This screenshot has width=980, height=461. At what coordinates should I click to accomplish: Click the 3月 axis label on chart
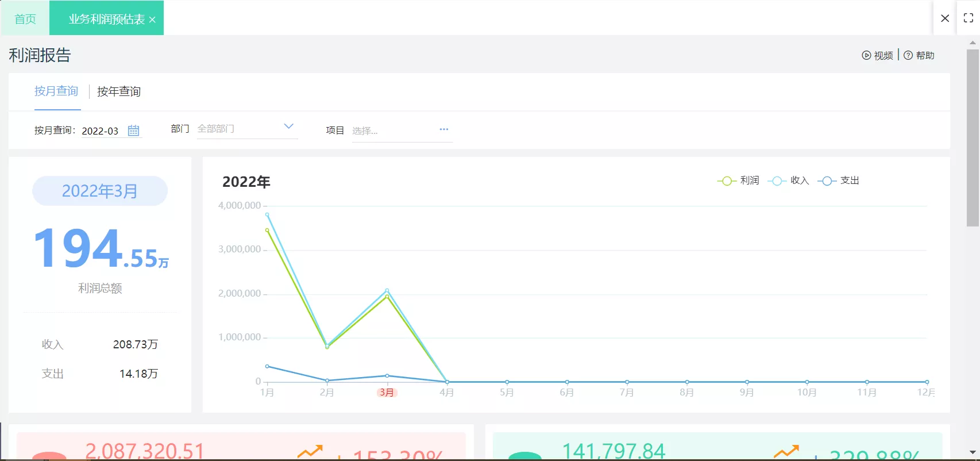click(x=387, y=393)
